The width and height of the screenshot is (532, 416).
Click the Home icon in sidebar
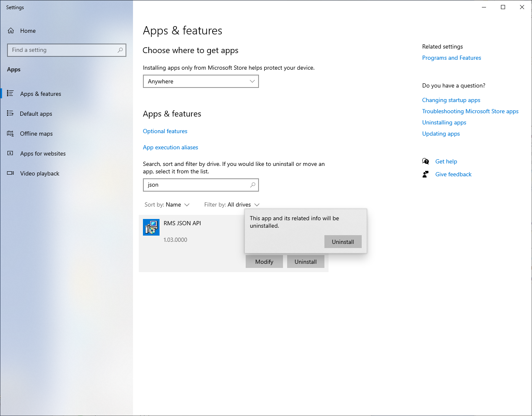pyautogui.click(x=11, y=31)
